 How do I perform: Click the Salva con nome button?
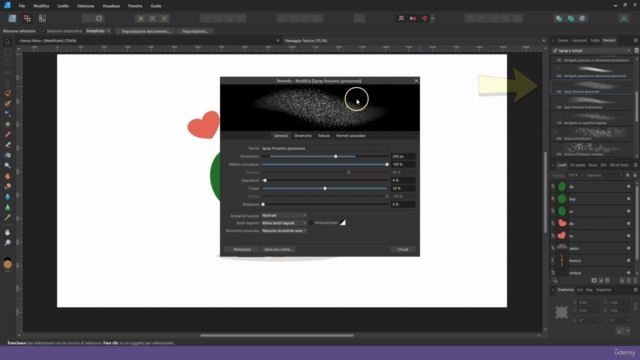(x=278, y=249)
